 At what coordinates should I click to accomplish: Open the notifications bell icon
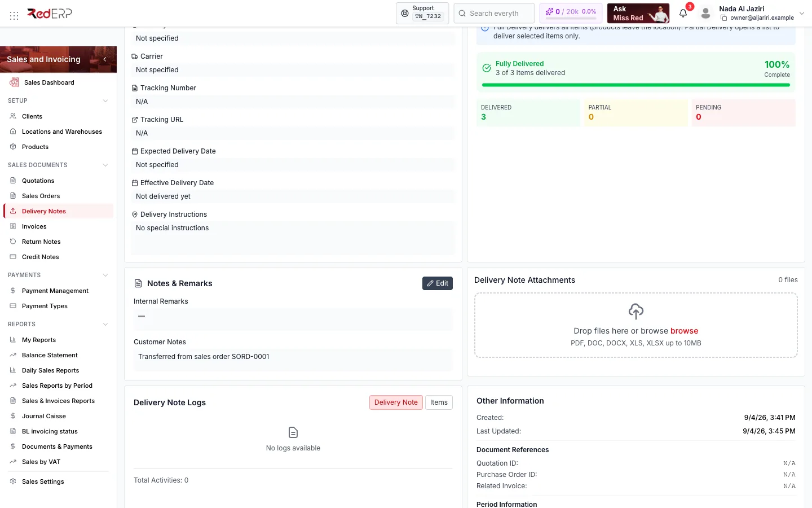[683, 13]
